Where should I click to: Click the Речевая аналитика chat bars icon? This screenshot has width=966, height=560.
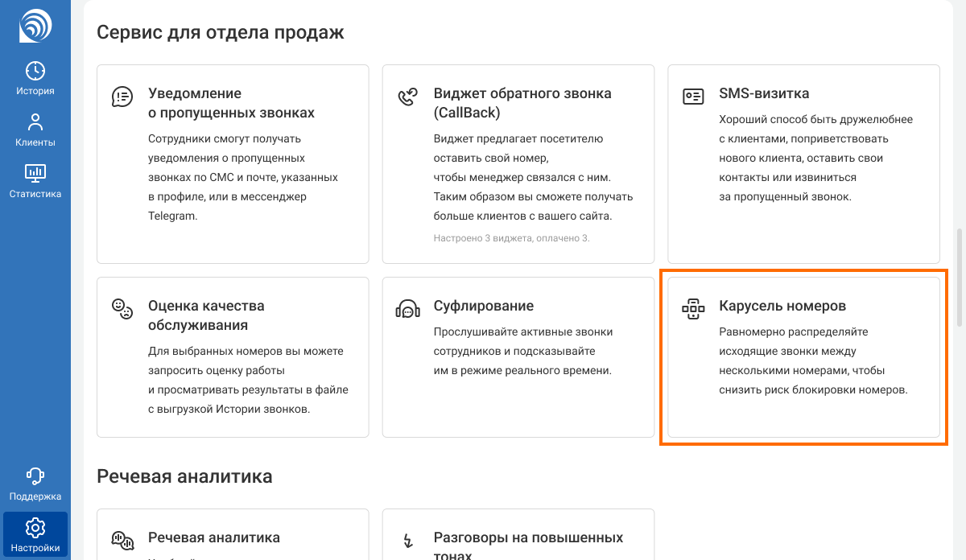coord(122,540)
